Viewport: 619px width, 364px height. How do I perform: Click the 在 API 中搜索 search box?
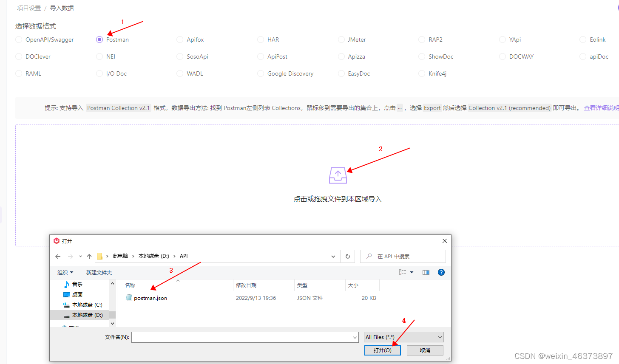403,257
